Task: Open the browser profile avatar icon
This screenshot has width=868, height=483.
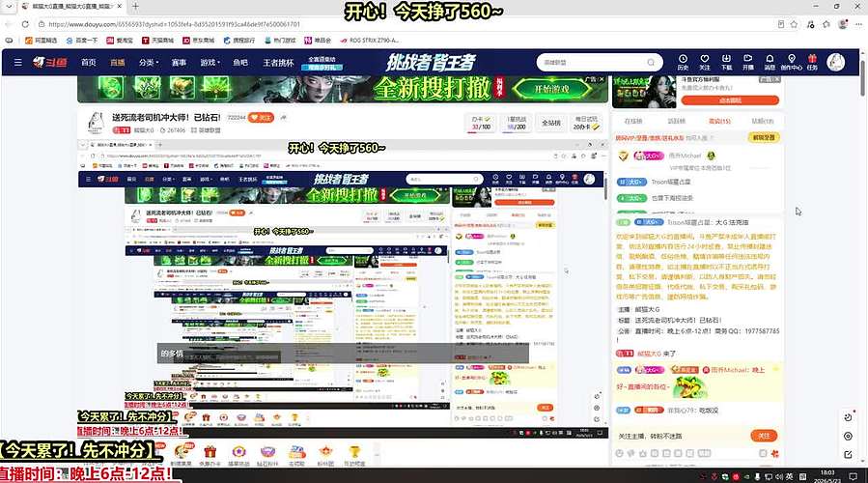Action: point(843,24)
